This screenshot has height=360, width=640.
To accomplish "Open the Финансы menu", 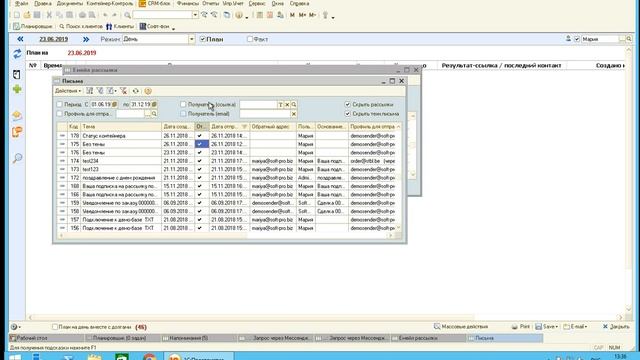I will (188, 3).
